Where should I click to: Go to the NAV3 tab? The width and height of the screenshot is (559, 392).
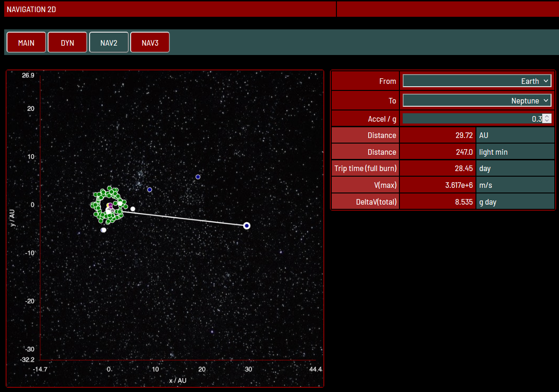click(150, 42)
